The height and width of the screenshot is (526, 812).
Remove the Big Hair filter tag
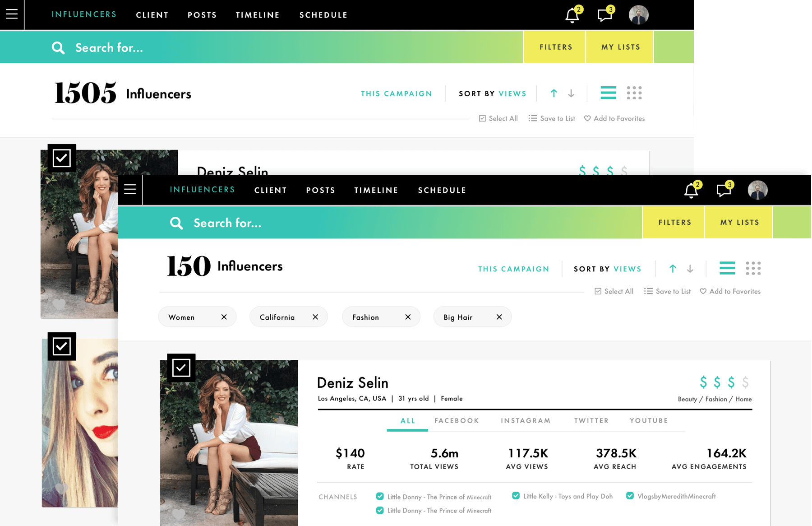click(x=499, y=317)
